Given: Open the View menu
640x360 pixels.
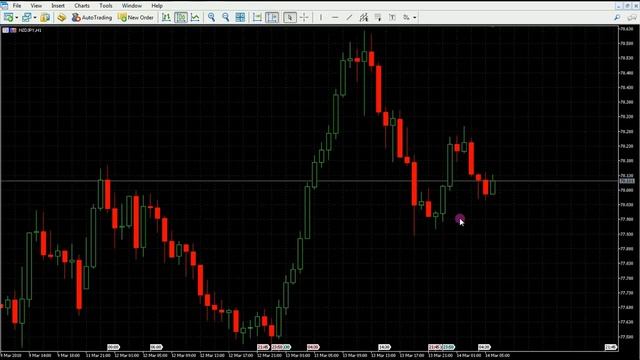Looking at the screenshot, I should (36, 6).
